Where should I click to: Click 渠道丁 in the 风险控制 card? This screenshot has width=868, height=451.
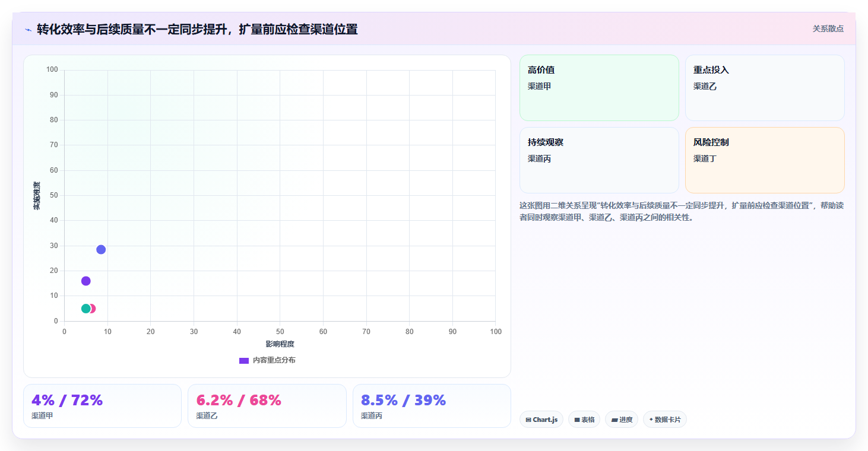705,159
